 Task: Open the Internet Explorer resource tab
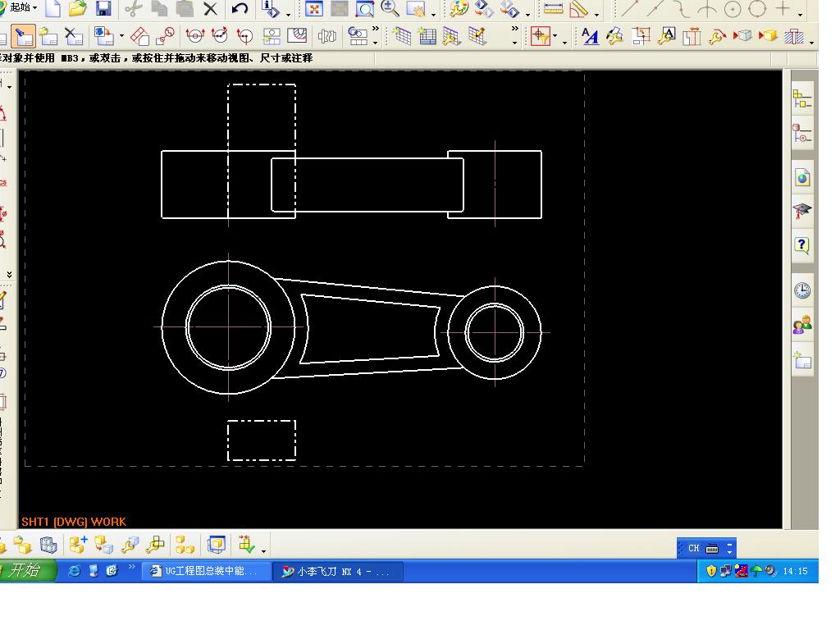[802, 177]
